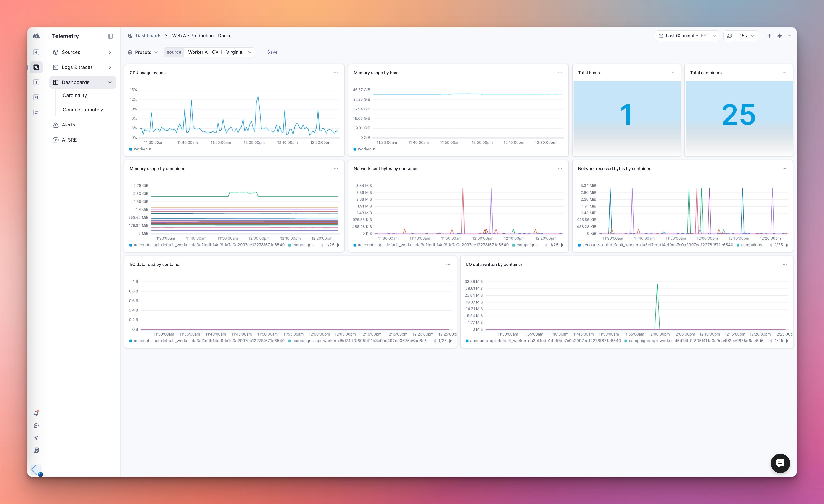Open the floating chat support bubble
This screenshot has width=824, height=504.
click(x=780, y=463)
